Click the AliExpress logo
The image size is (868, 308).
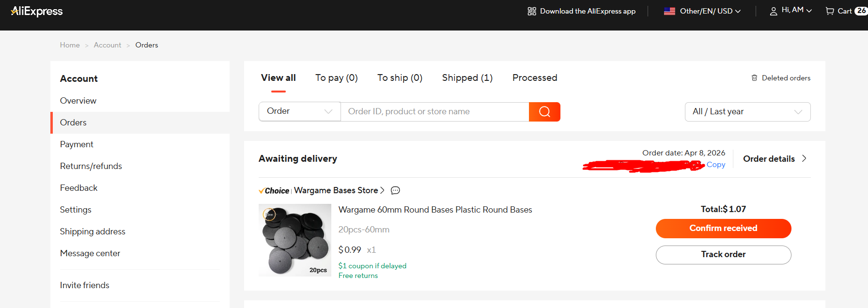coord(37,11)
